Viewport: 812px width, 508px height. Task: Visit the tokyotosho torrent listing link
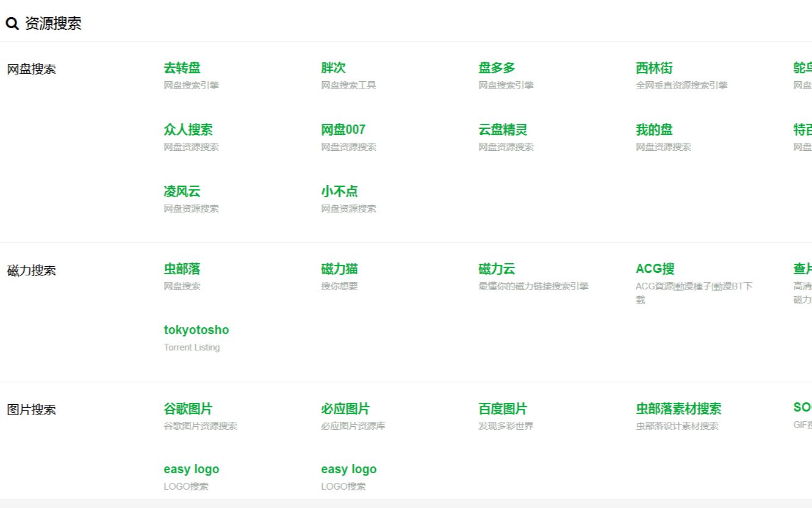tap(196, 330)
